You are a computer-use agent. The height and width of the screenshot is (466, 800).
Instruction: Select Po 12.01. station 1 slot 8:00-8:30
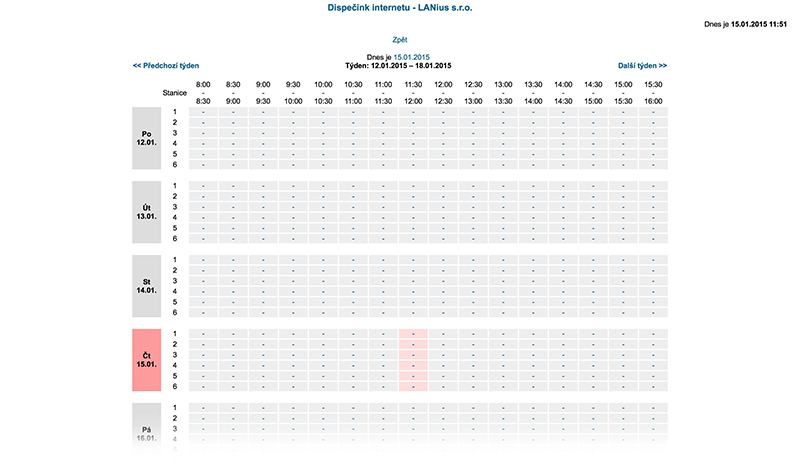(203, 112)
